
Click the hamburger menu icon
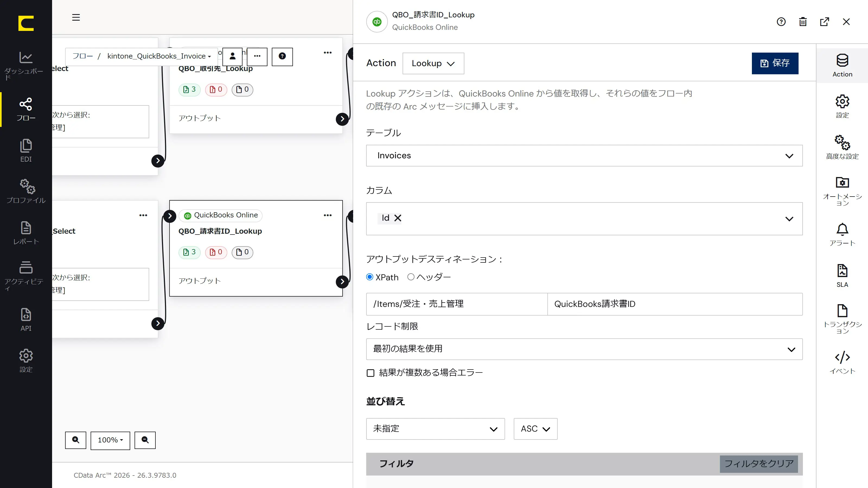click(76, 17)
